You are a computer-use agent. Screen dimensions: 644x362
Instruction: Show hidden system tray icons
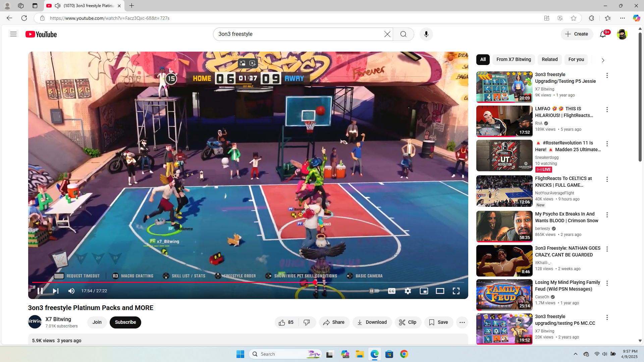click(x=576, y=354)
